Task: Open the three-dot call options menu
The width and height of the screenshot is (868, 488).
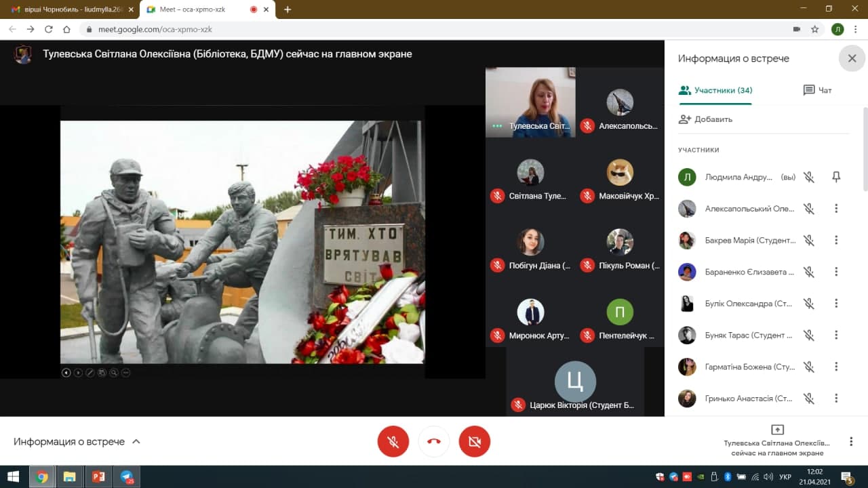Action: coord(851,442)
